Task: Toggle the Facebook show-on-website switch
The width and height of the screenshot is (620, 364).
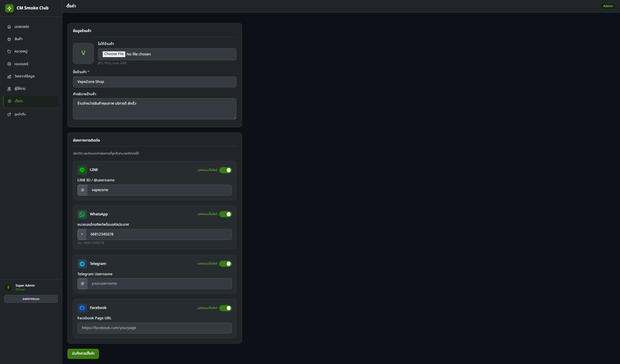Action: [225, 308]
